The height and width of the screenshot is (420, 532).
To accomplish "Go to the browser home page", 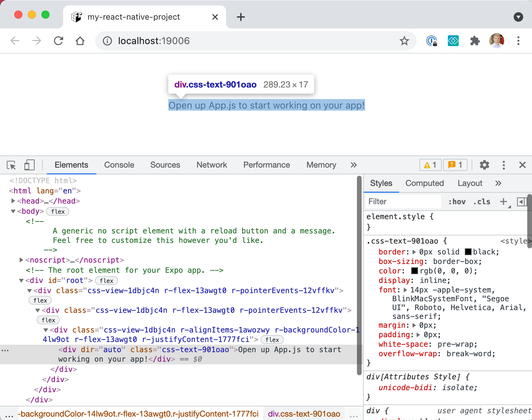I will (x=80, y=41).
